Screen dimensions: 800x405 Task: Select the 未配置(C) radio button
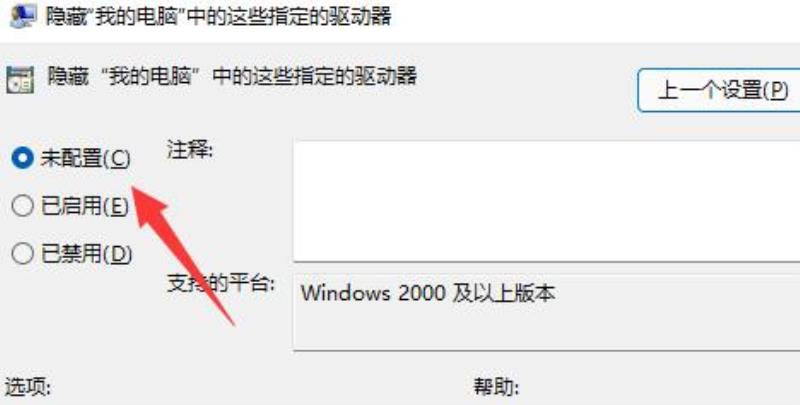click(x=22, y=159)
